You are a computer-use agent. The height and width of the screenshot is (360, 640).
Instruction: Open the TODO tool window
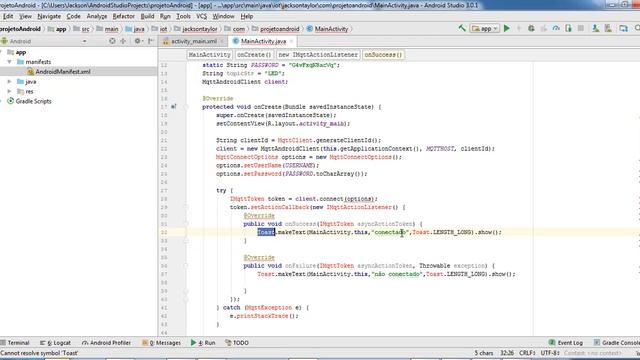[x=237, y=342]
